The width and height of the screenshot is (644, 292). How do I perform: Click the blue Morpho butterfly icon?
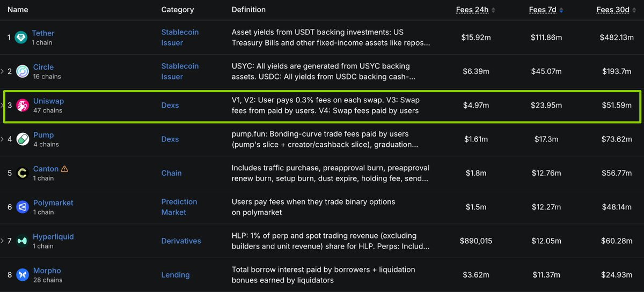point(23,275)
